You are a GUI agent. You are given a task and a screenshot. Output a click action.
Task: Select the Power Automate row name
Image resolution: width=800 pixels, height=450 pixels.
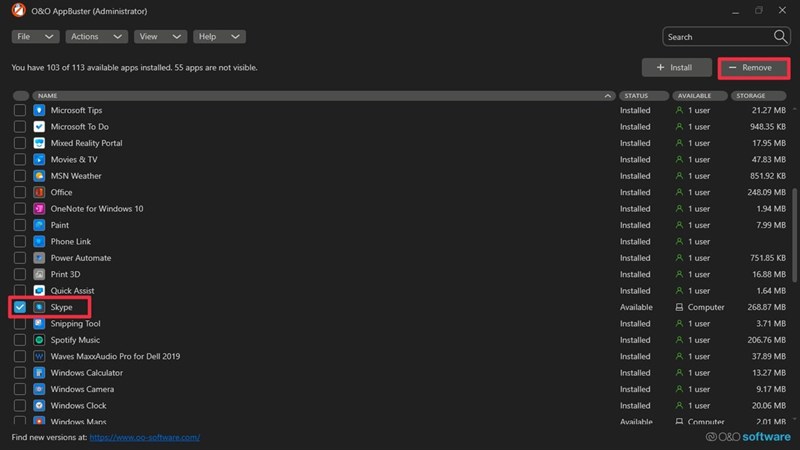point(81,258)
